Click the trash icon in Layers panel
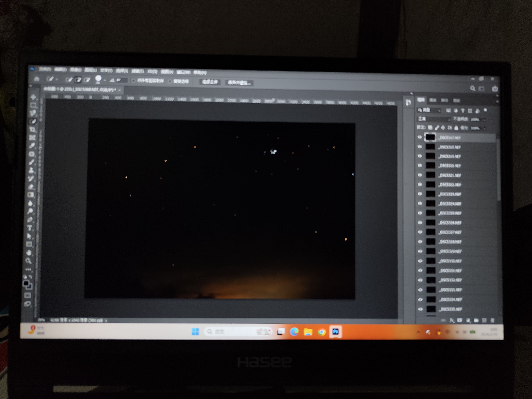Screen dimensions: 532x399 pyautogui.click(x=492, y=320)
